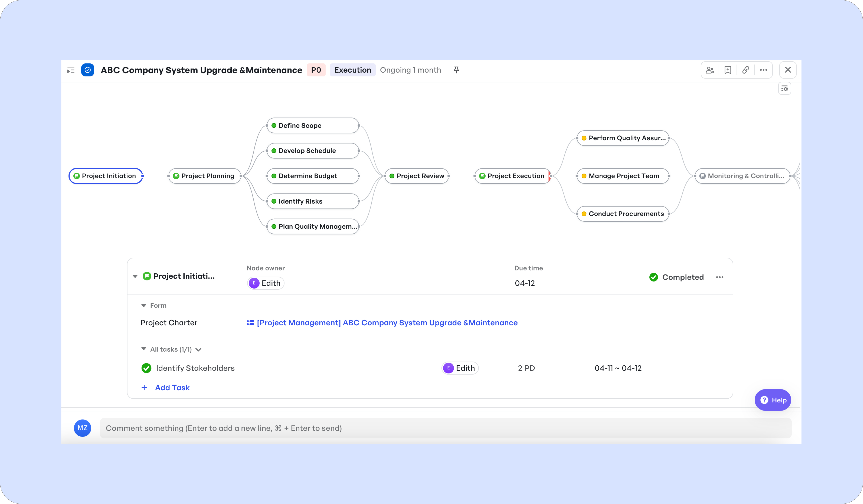Open the workflow view settings icon
Image resolution: width=863 pixels, height=504 pixels.
pos(785,89)
